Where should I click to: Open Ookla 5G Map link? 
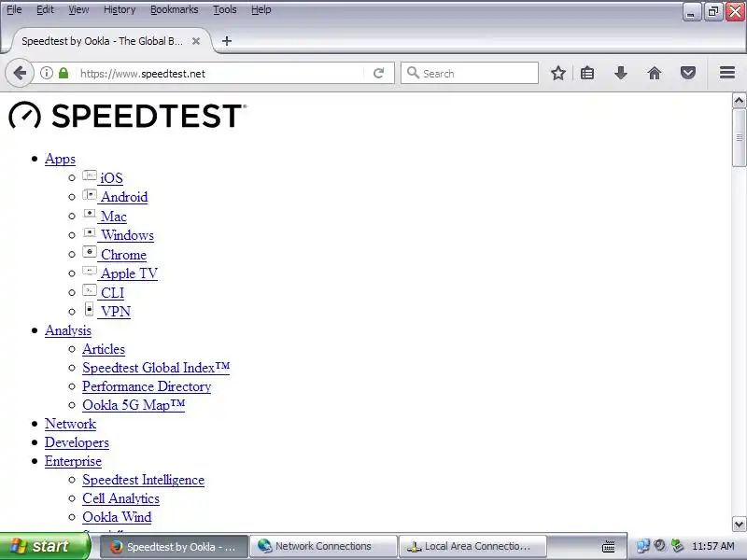(x=134, y=405)
